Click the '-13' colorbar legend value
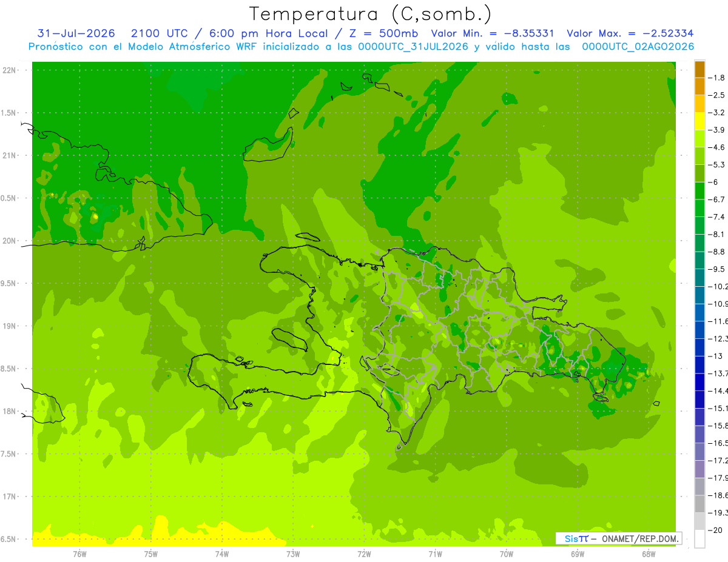The height and width of the screenshot is (562, 728). 716,356
